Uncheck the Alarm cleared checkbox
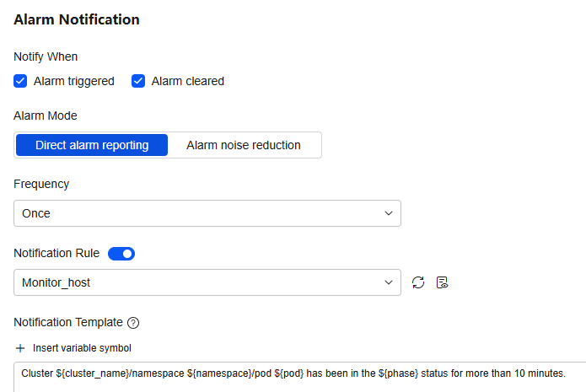The height and width of the screenshot is (392, 586). pos(138,81)
